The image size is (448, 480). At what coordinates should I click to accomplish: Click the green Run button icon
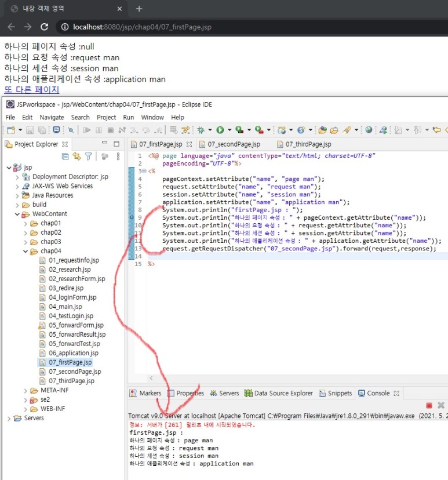220,130
